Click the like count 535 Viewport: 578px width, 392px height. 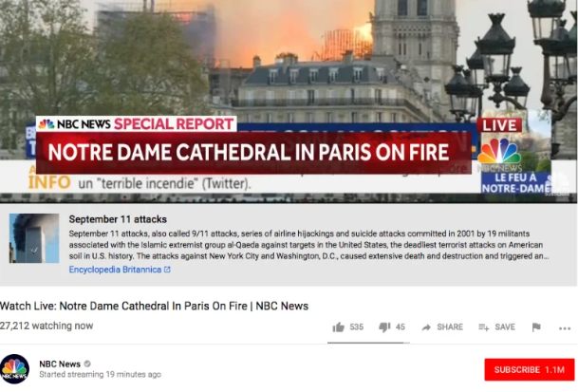point(357,327)
